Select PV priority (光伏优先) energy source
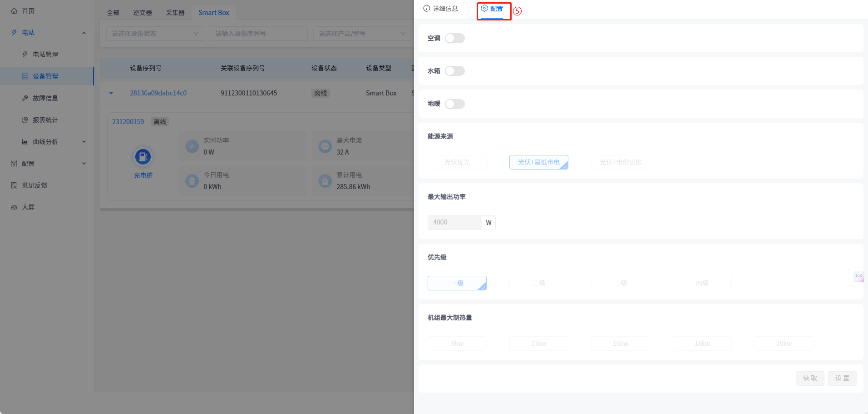The height and width of the screenshot is (414, 868). pos(457,162)
